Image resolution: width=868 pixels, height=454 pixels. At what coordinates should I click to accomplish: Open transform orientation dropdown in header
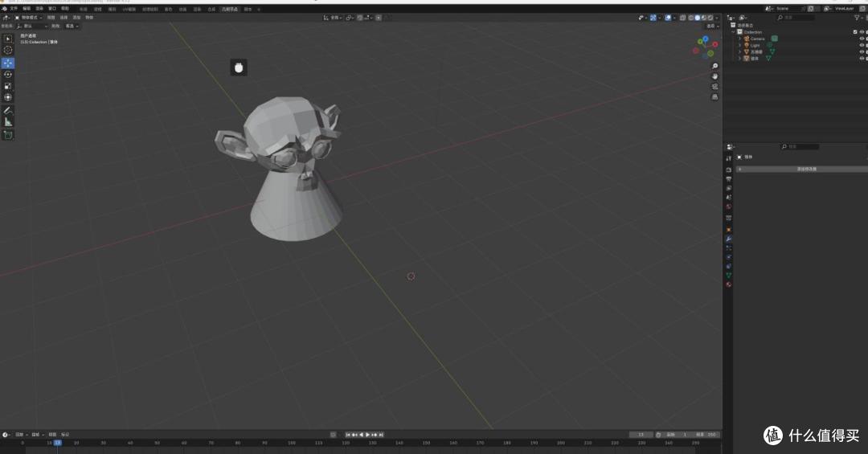coord(333,18)
